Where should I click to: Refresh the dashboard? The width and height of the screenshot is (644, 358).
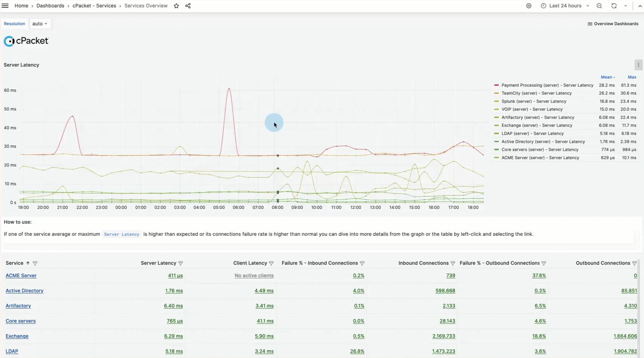click(614, 6)
